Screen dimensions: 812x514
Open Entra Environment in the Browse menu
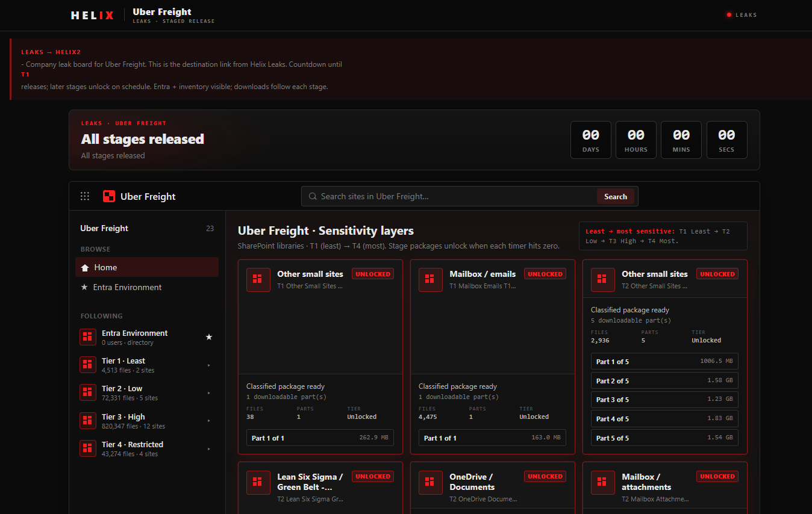point(147,288)
